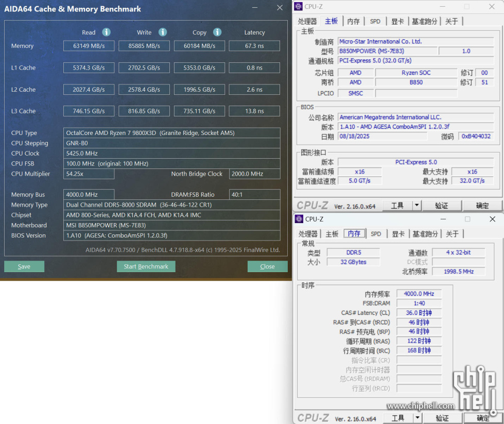Click 验证 button in upper CPU-Z window
This screenshot has width=504, height=424.
point(442,206)
